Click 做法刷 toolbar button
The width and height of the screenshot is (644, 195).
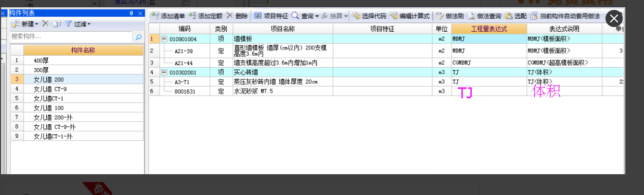point(449,16)
